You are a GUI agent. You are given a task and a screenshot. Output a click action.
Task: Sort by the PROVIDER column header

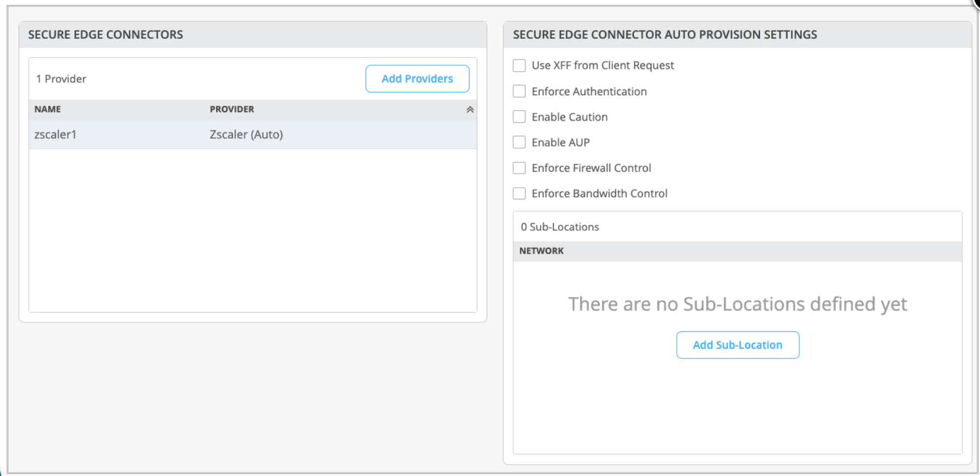(x=232, y=109)
